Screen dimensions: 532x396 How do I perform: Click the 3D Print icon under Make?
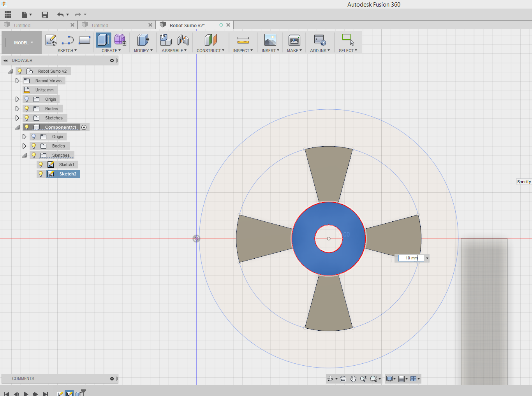click(294, 40)
